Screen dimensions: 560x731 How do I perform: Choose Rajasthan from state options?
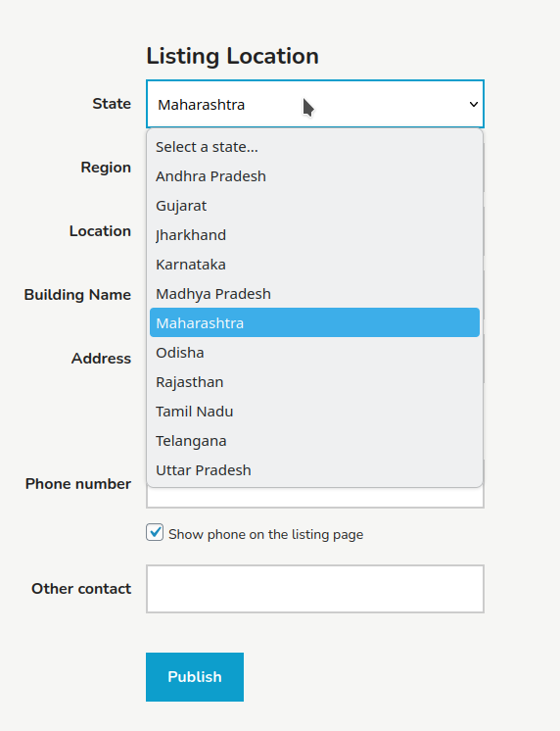coord(314,382)
